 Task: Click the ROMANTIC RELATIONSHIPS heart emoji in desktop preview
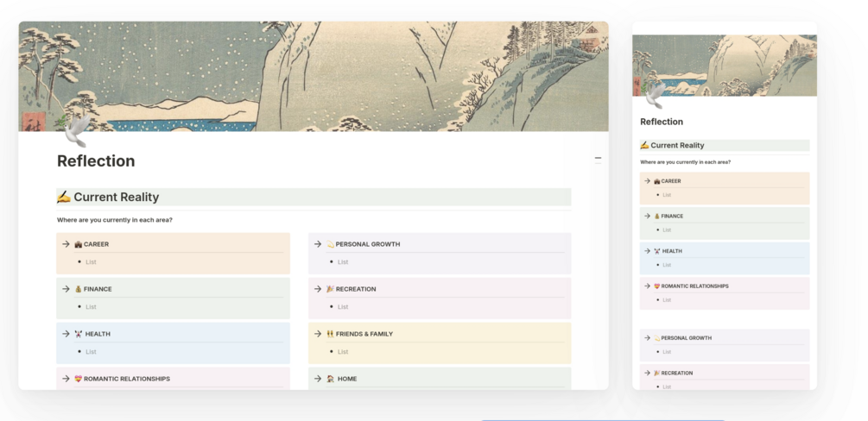pyautogui.click(x=78, y=379)
